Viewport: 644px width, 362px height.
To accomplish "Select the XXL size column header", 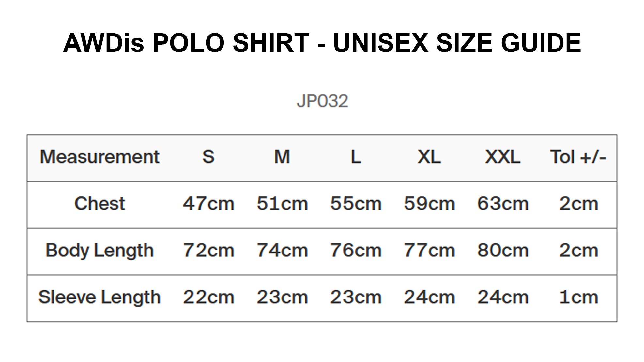I will pyautogui.click(x=503, y=157).
